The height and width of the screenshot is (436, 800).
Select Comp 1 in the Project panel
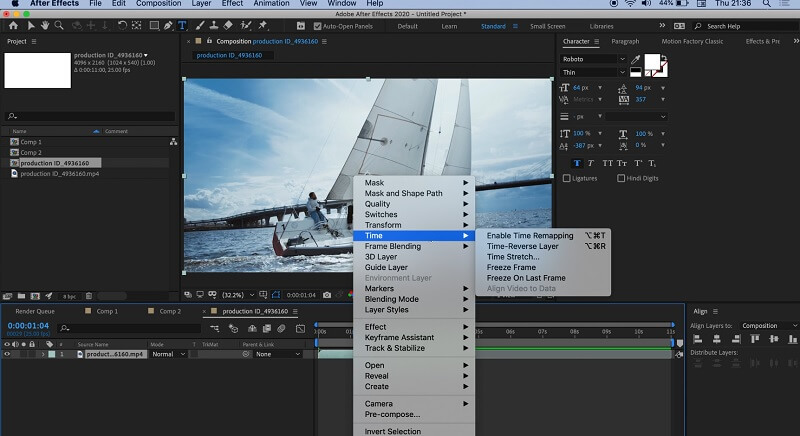pyautogui.click(x=31, y=142)
